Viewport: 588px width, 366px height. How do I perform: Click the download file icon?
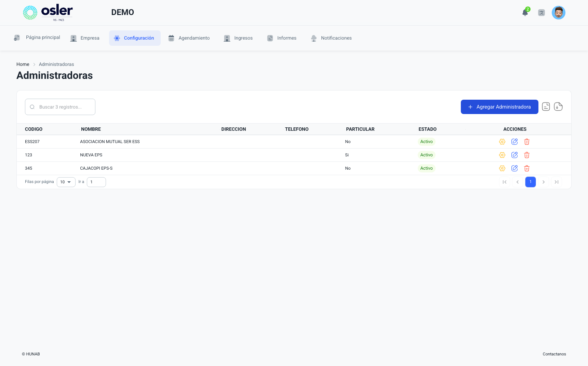pyautogui.click(x=558, y=107)
